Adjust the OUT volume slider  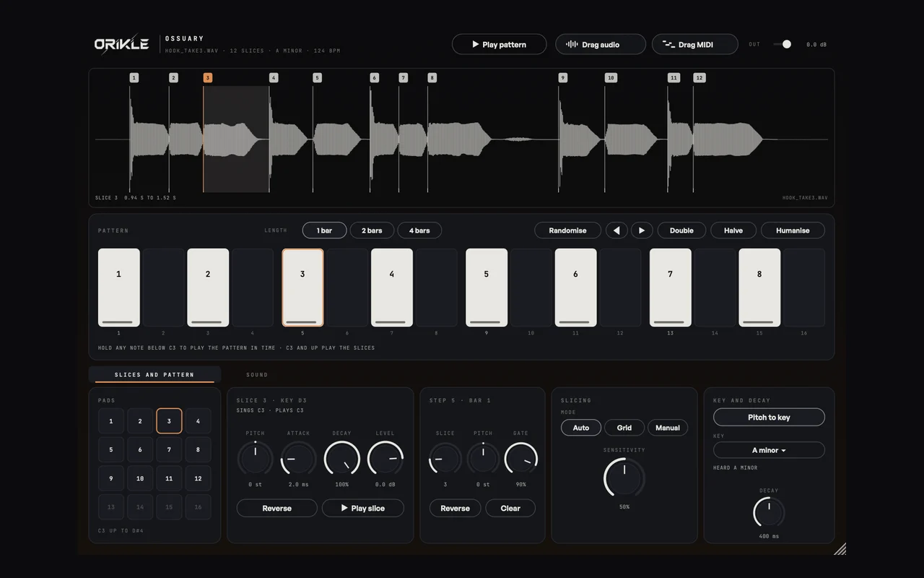[x=783, y=44]
